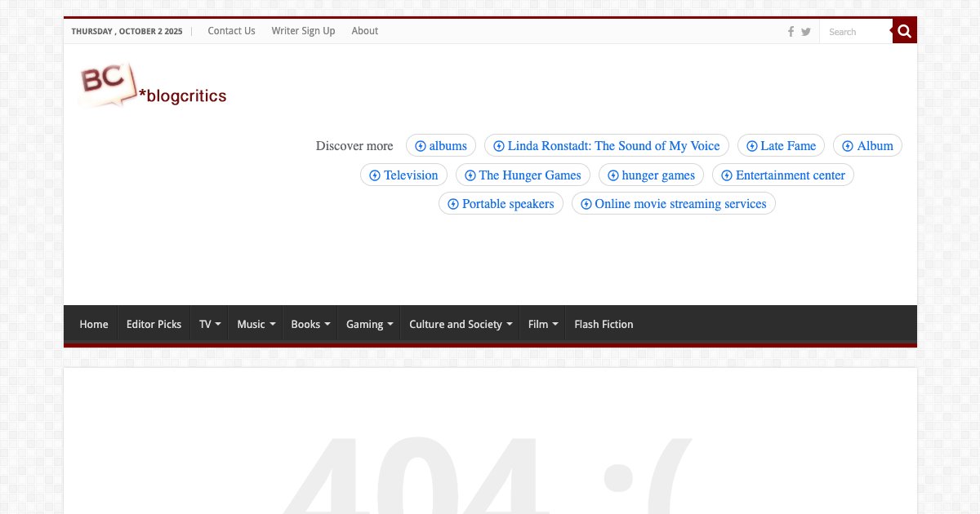Go to the Home menu item

click(94, 324)
